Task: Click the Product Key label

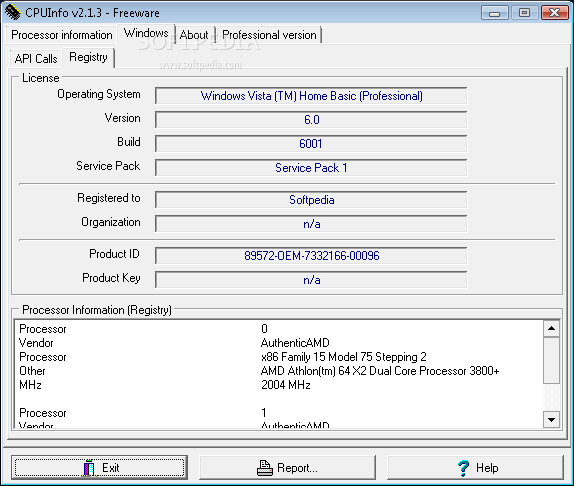Action: point(111,278)
